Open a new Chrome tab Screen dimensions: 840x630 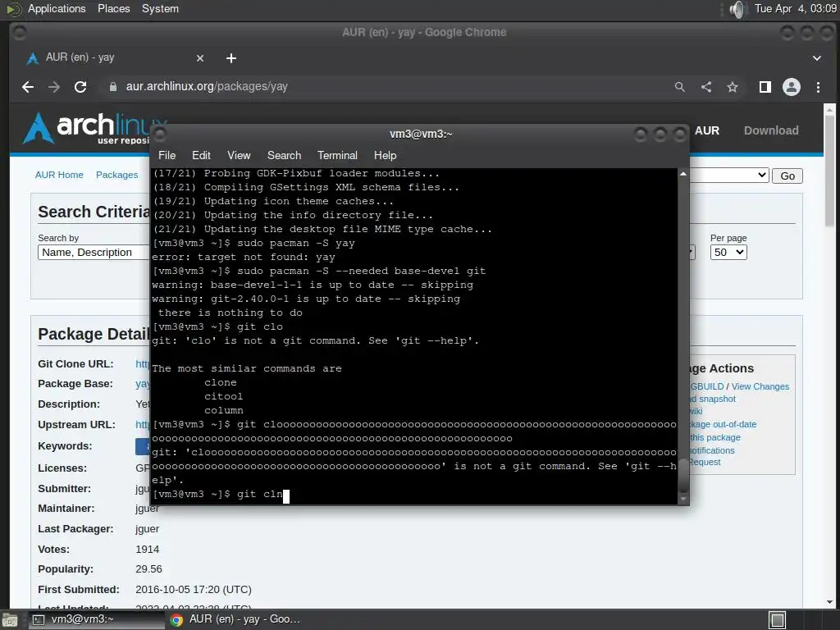coord(231,58)
